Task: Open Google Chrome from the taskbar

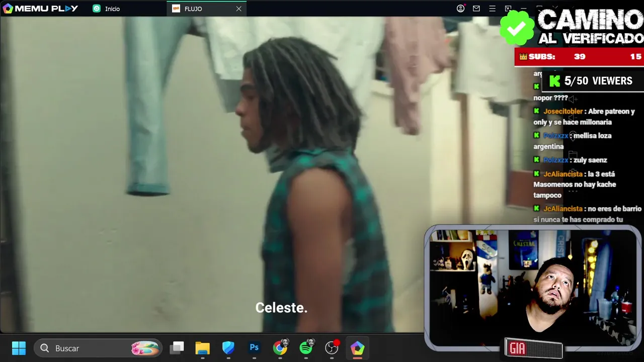Action: point(280,348)
